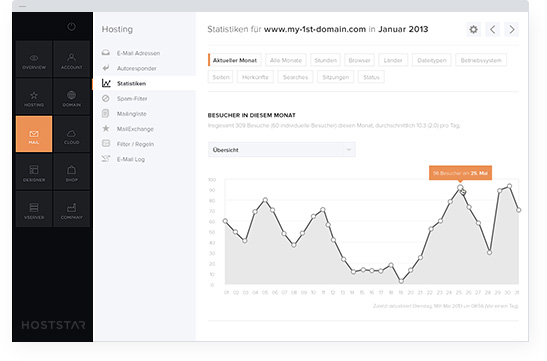The width and height of the screenshot is (547, 361).
Task: Open statistics settings gear icon
Action: click(x=473, y=29)
